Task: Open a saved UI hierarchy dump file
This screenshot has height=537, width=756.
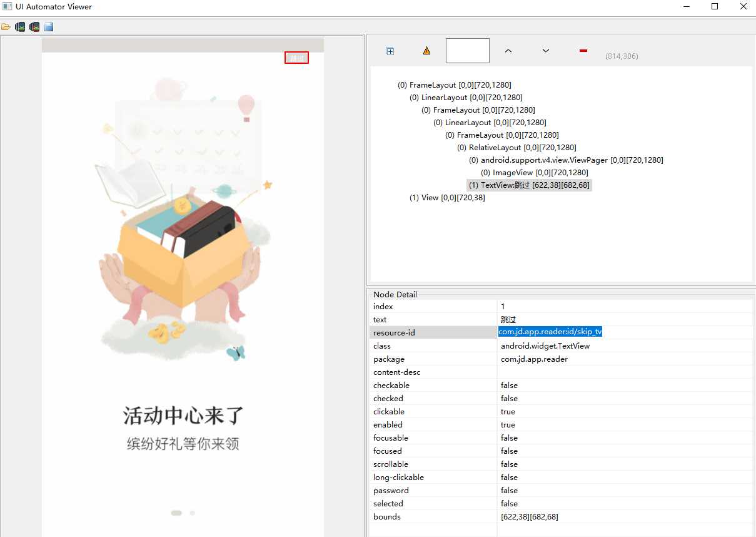Action: pyautogui.click(x=6, y=26)
